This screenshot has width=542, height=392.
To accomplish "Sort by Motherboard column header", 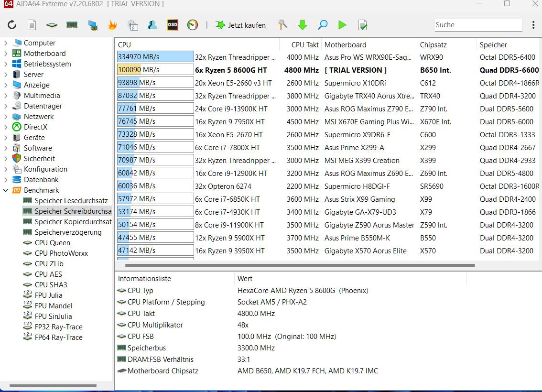I will (369, 44).
